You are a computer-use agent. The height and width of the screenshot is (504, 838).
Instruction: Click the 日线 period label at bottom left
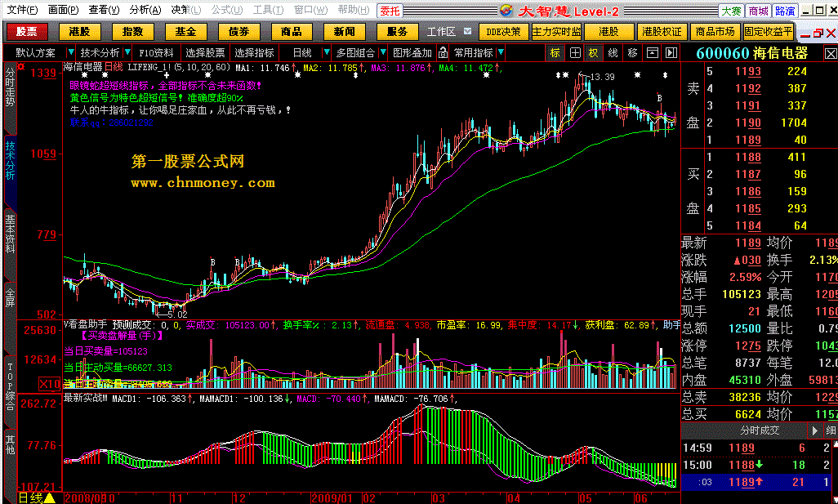pyautogui.click(x=30, y=498)
